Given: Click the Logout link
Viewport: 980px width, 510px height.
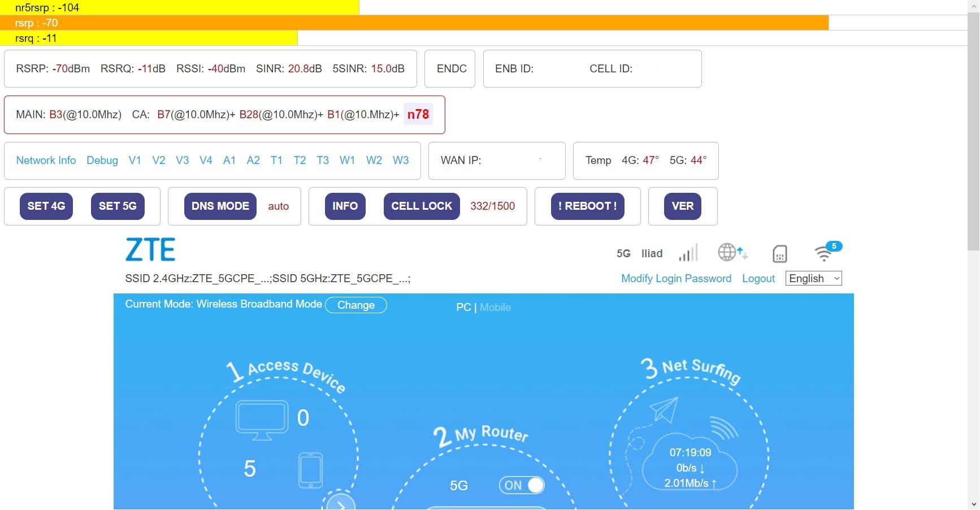Looking at the screenshot, I should tap(758, 279).
